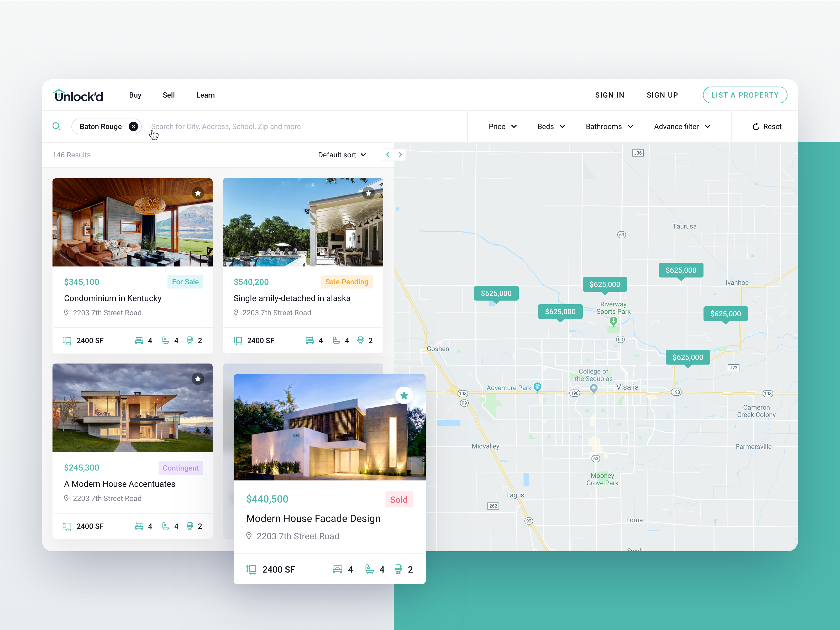The height and width of the screenshot is (630, 840).
Task: Favorite the Condominium in Kentucky listing
Action: point(198,193)
